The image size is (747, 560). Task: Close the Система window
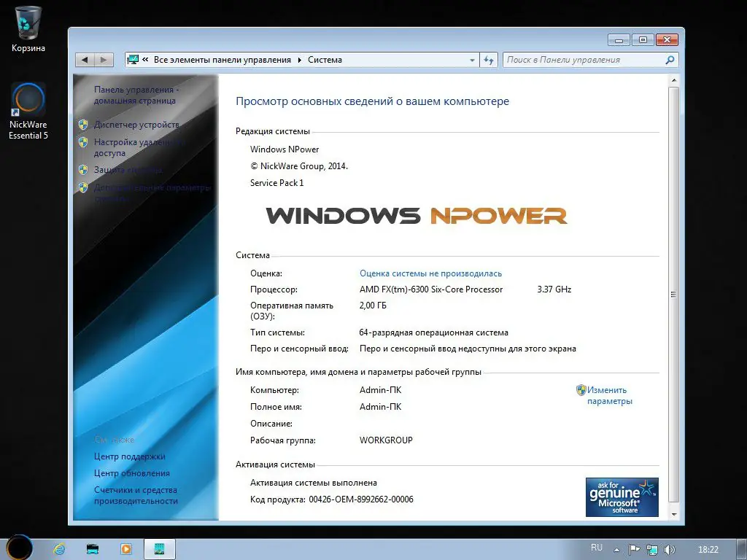pos(667,39)
